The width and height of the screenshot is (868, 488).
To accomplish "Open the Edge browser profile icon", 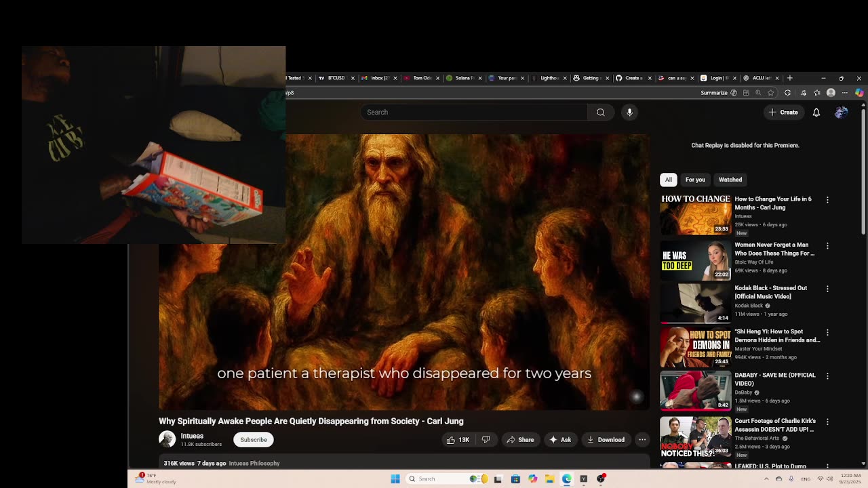I will point(831,93).
